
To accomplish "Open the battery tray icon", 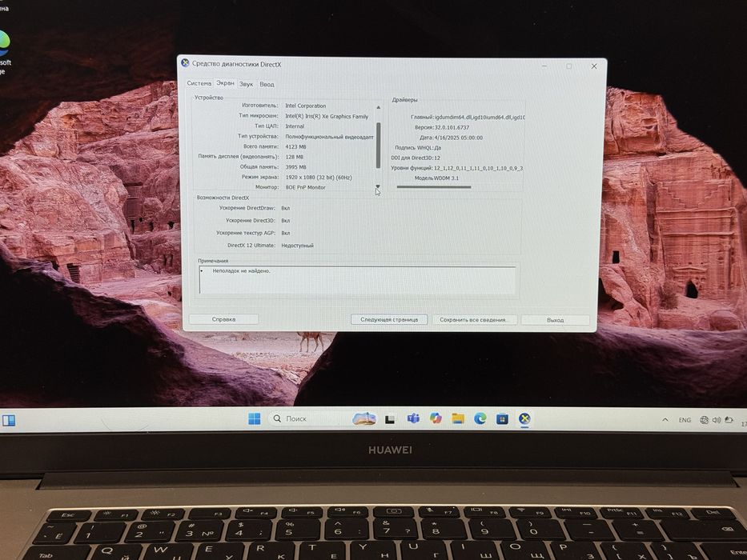I will (729, 420).
